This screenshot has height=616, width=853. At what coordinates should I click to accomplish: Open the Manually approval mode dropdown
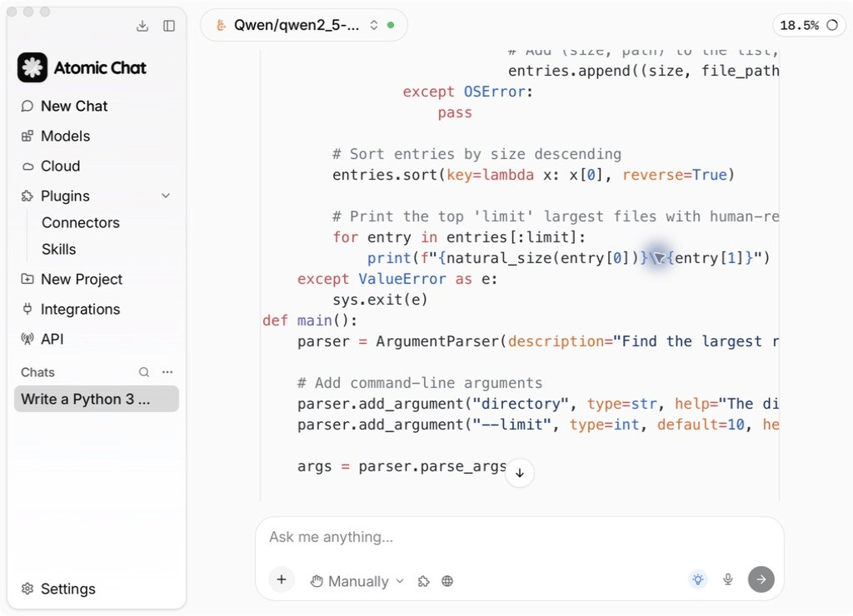click(x=357, y=581)
